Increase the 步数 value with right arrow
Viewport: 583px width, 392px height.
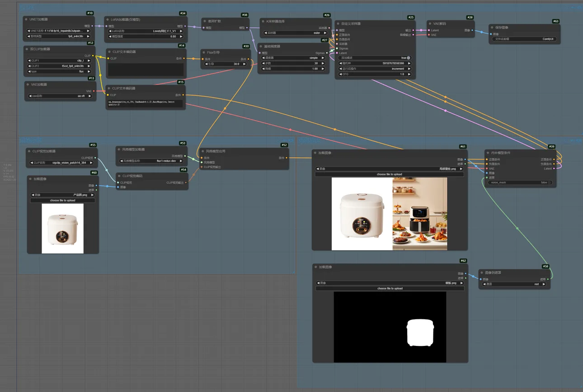tap(322, 63)
